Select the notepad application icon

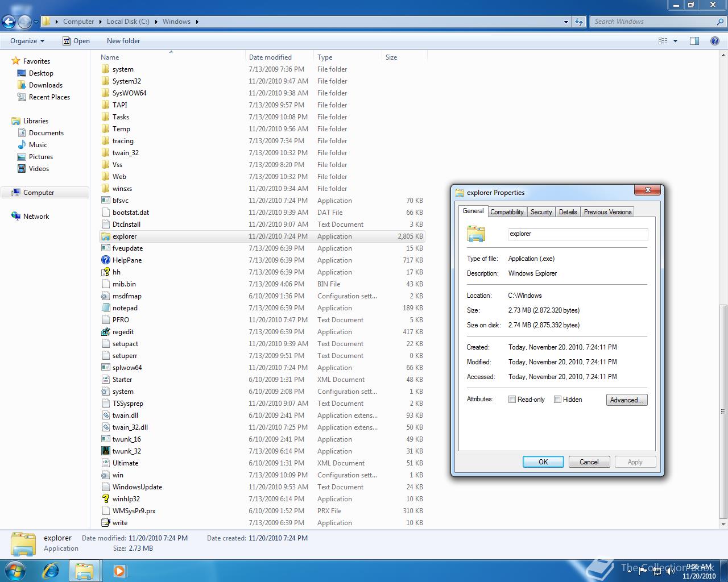click(x=105, y=308)
